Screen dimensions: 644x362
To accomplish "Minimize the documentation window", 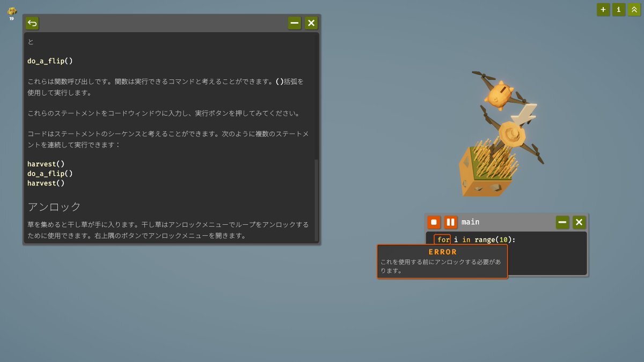I will pyautogui.click(x=295, y=23).
